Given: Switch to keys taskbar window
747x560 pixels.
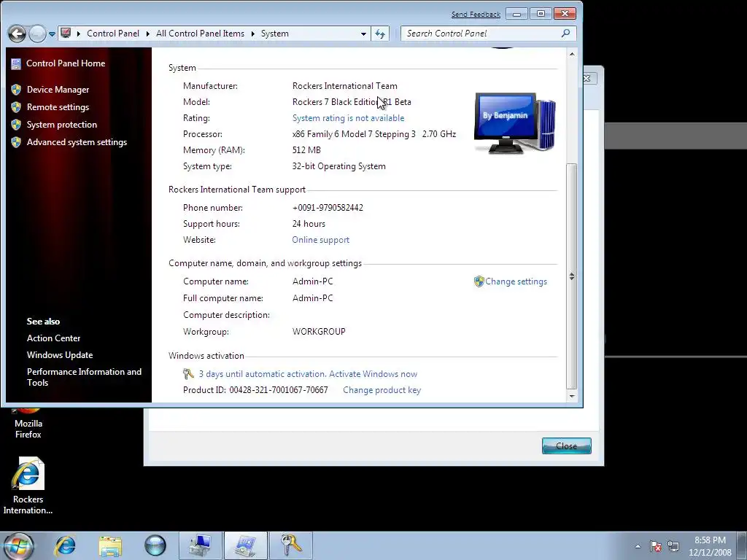Looking at the screenshot, I should point(291,545).
